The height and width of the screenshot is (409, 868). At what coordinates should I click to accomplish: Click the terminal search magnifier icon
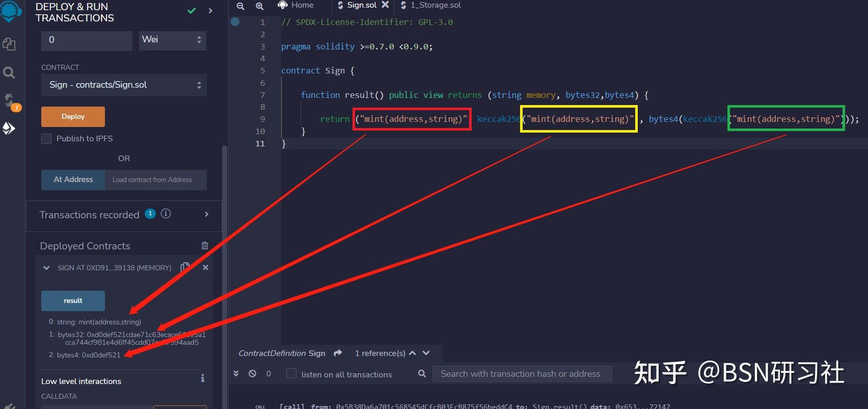click(x=422, y=373)
